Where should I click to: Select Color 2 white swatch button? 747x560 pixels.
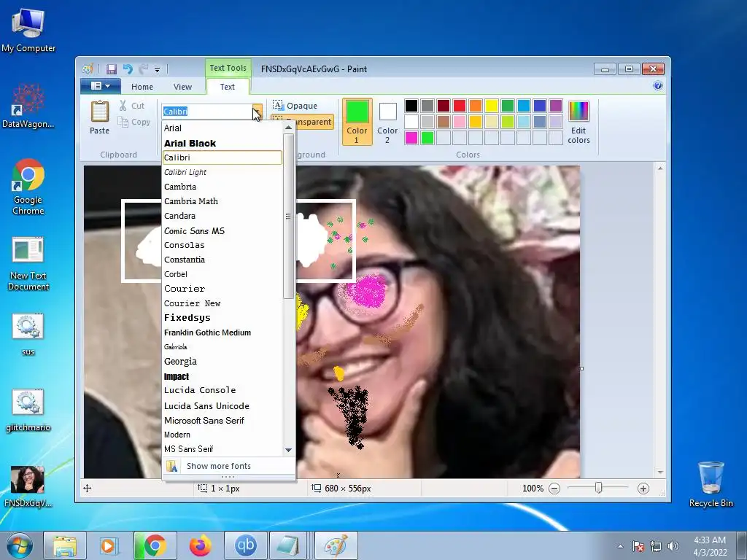[387, 122]
